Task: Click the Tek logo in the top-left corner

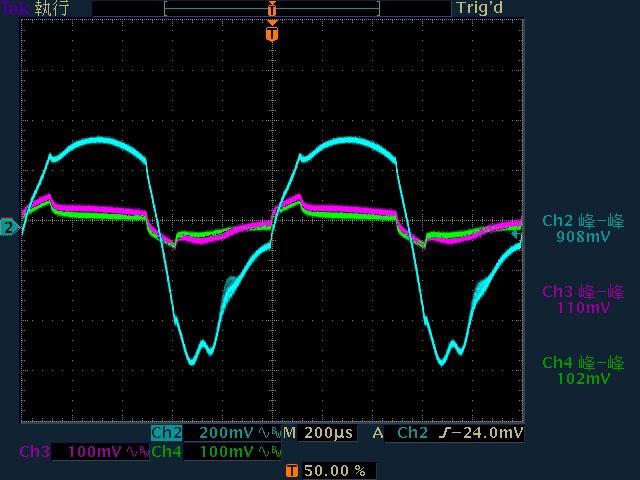Action: 14,8
